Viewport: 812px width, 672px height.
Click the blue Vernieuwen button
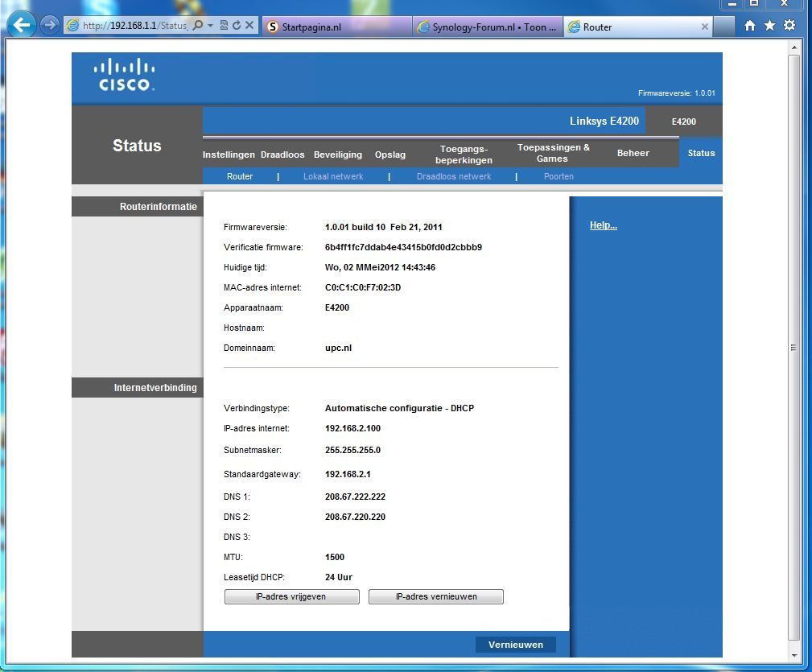[x=516, y=645]
